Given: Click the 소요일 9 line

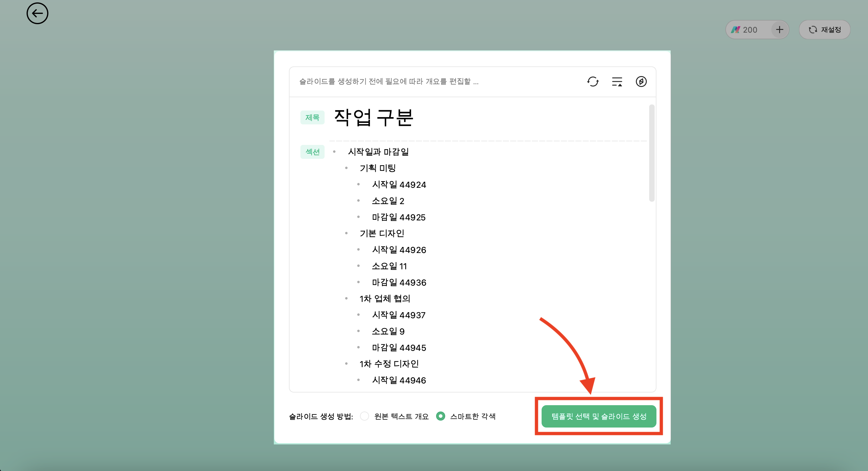Looking at the screenshot, I should pyautogui.click(x=388, y=331).
